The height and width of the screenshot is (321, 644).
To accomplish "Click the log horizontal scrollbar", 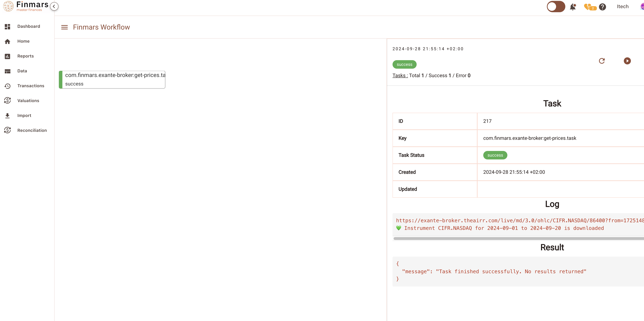I will pyautogui.click(x=519, y=239).
